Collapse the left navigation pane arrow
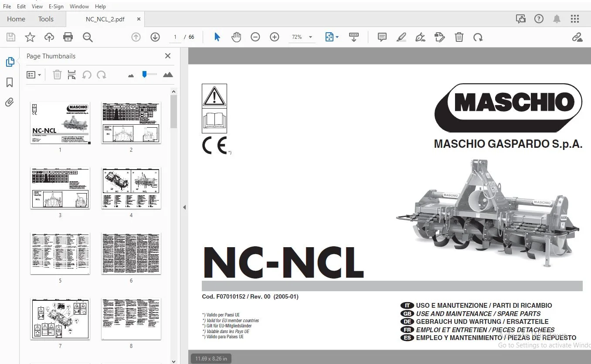 [x=184, y=208]
